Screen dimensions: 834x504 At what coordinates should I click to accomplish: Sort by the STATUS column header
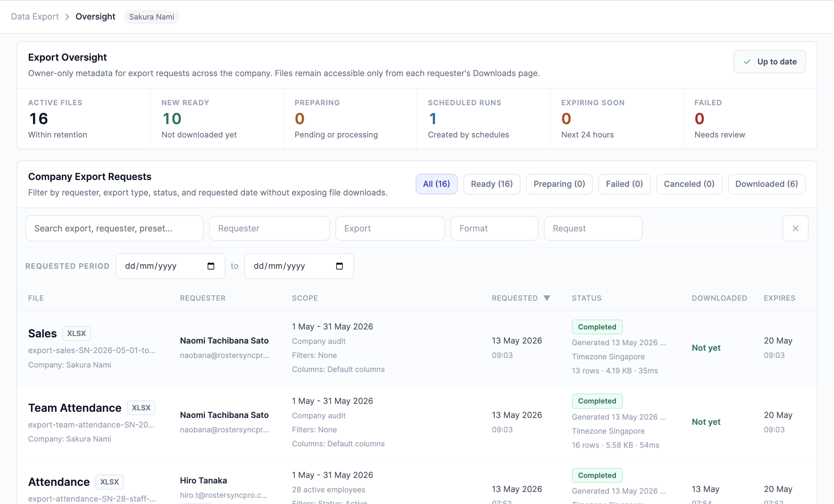click(x=587, y=298)
